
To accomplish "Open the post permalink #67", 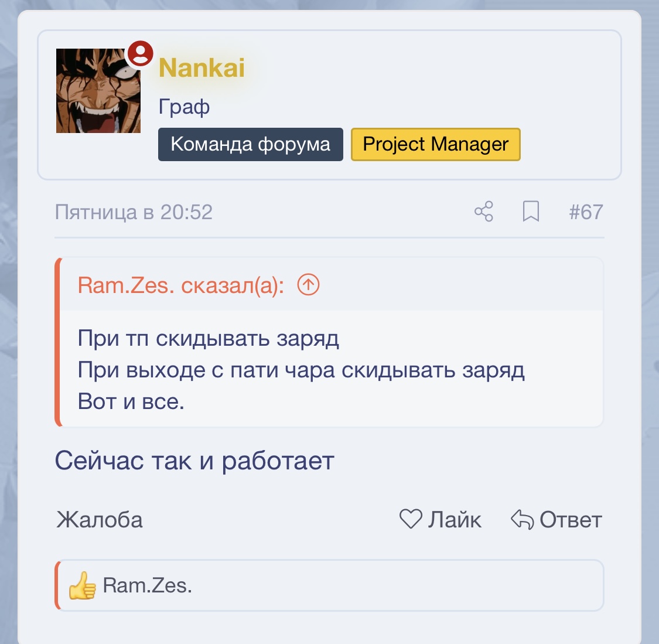I will (586, 212).
